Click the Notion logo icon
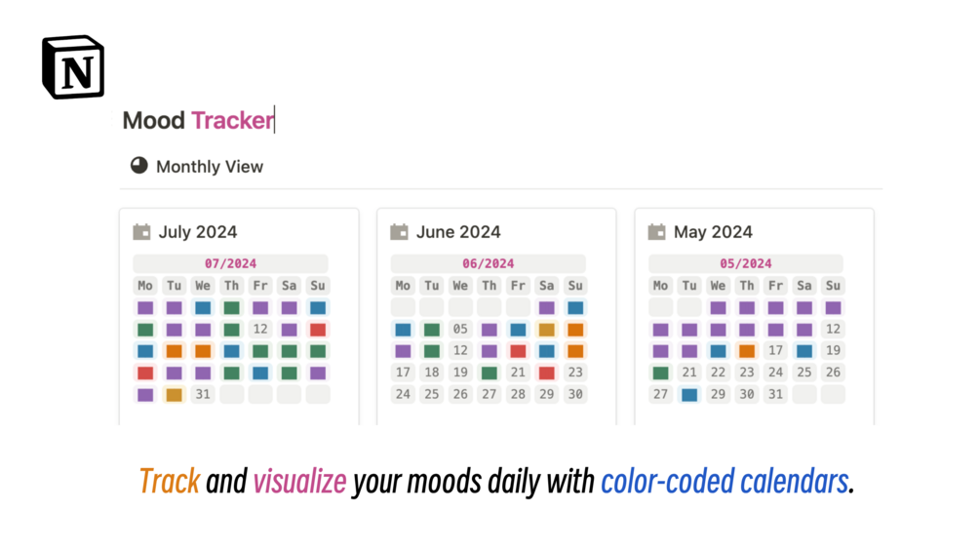Viewport: 980px width, 551px height. point(73,67)
